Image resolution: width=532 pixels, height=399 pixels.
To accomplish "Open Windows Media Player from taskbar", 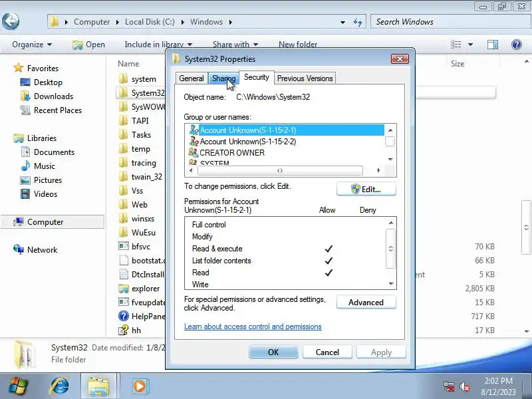I will pos(139,386).
